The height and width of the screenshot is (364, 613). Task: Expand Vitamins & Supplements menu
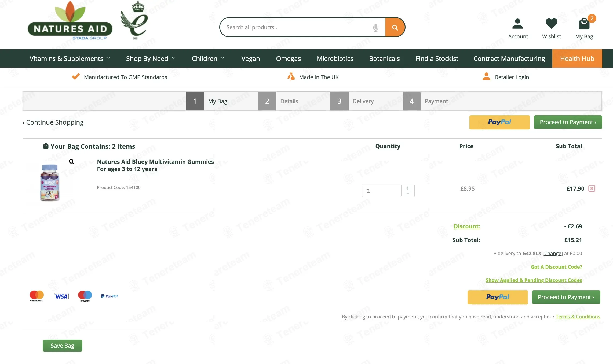(x=70, y=58)
